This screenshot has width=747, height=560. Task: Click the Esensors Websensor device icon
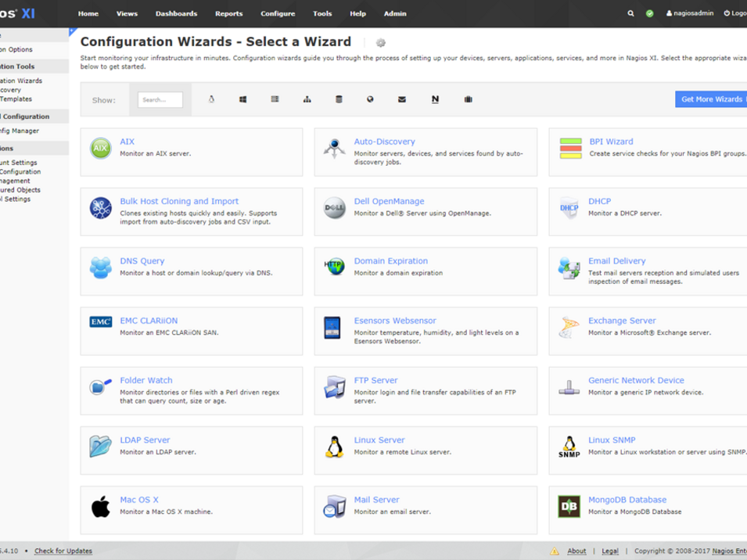coord(332,328)
